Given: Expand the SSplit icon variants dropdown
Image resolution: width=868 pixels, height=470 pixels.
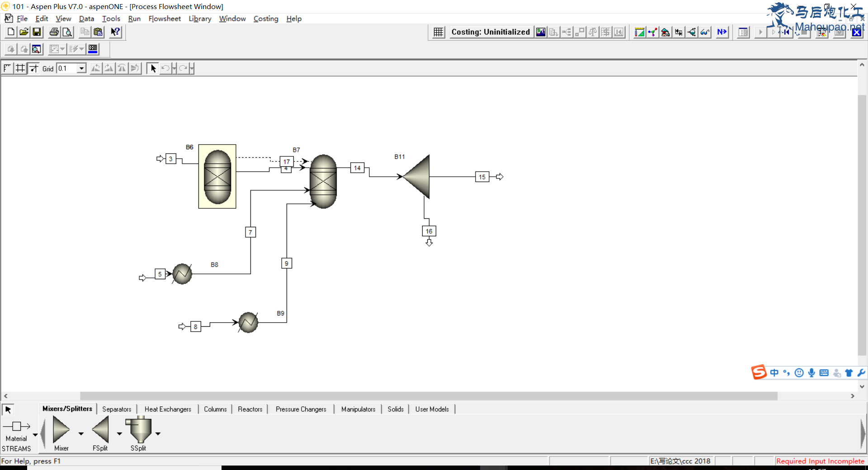Looking at the screenshot, I should [158, 434].
